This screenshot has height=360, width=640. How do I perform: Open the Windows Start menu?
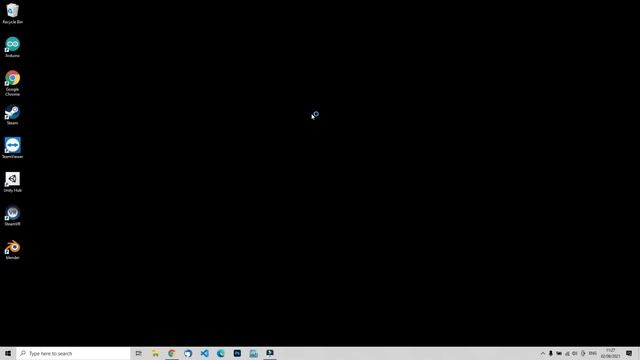click(8, 353)
